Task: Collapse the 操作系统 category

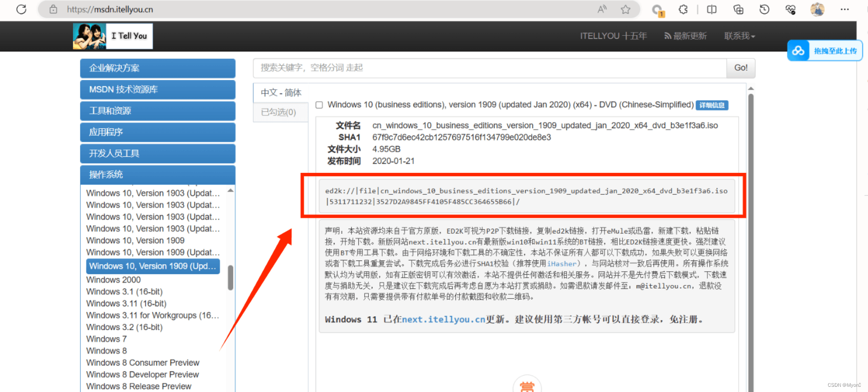Action: pyautogui.click(x=158, y=175)
